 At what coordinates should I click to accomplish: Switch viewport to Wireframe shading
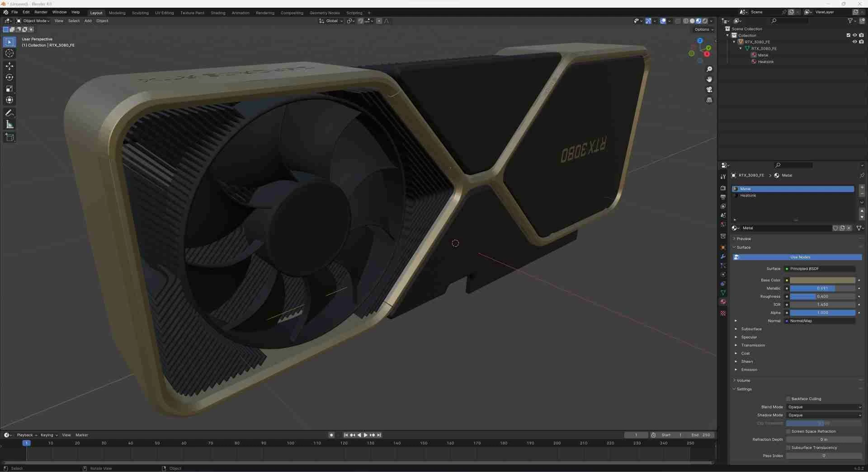(x=686, y=21)
